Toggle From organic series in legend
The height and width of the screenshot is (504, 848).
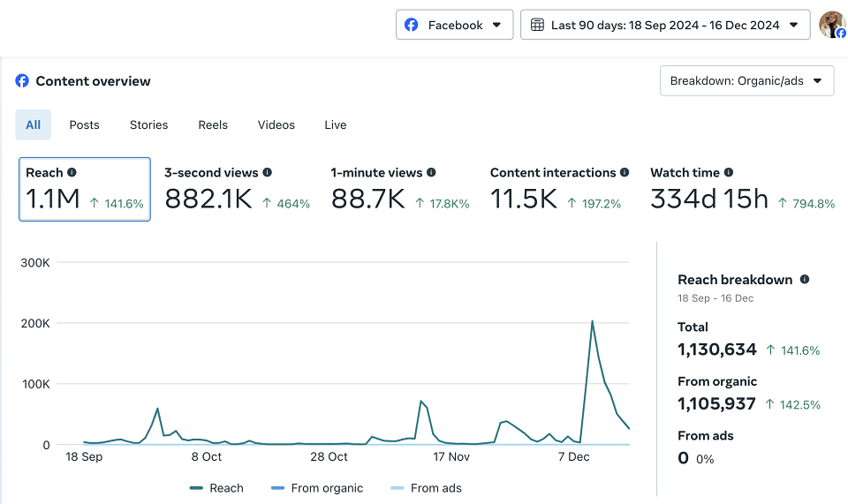[x=317, y=488]
